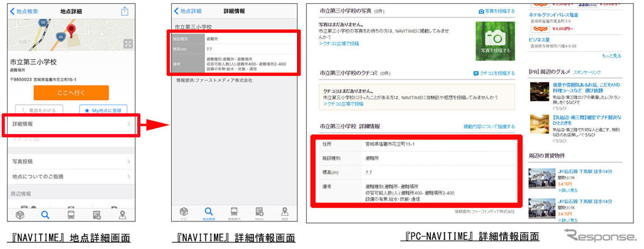Open the 詳細情報 row chevron
644x249 pixels.
click(128, 124)
